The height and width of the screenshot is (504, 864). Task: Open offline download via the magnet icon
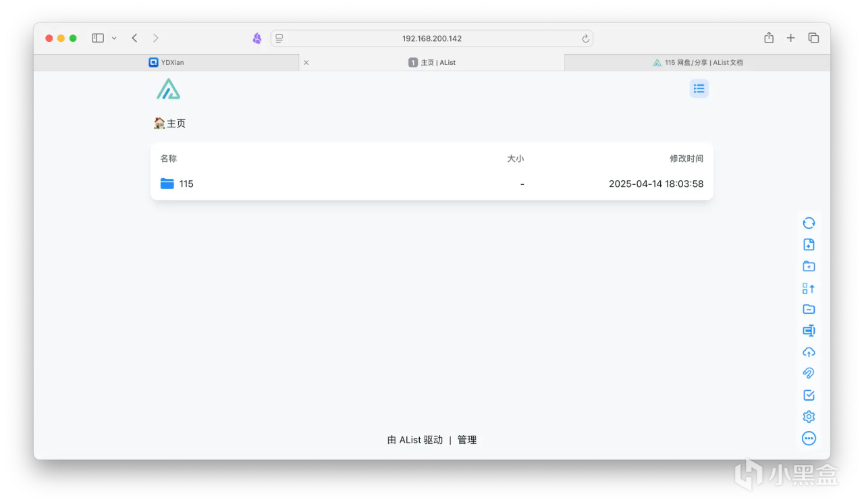point(809,374)
